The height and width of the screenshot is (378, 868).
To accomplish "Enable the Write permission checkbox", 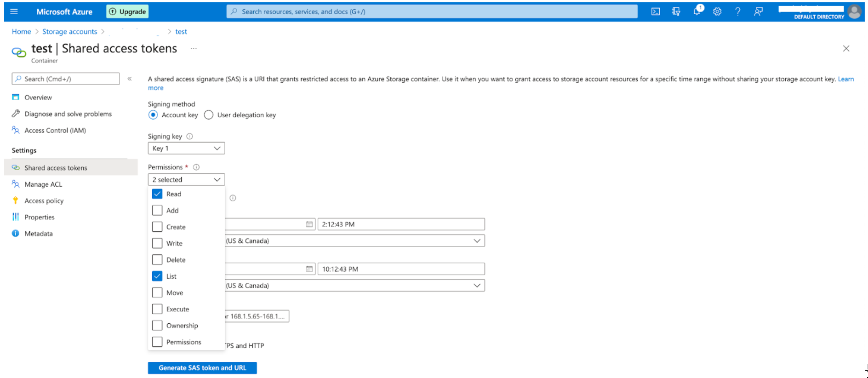I will coord(157,243).
